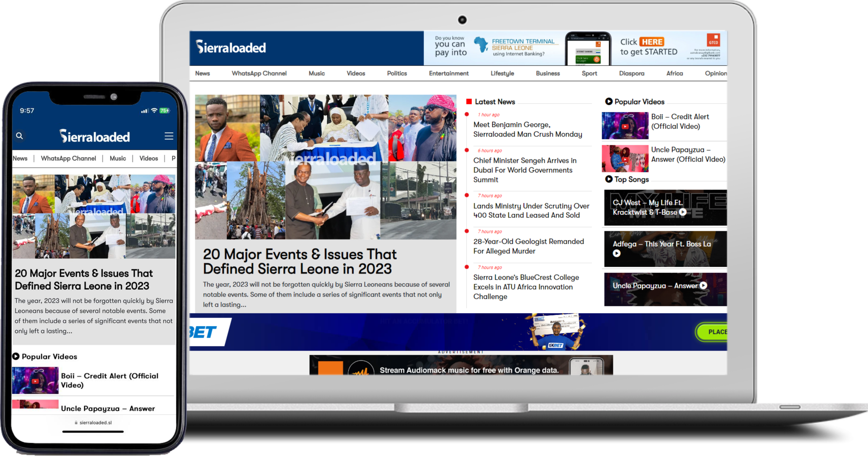Open the Music menu on laptop

pyautogui.click(x=317, y=73)
